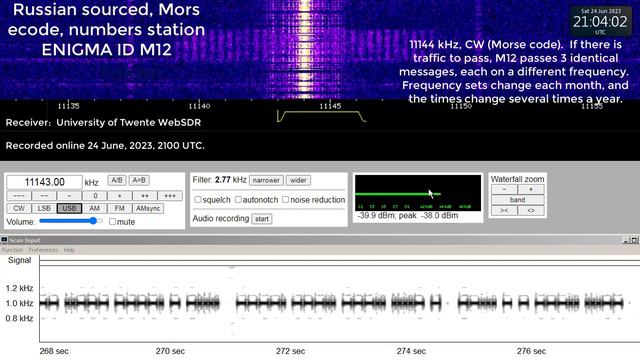Screen dimensions: 640x360
Task: Click the S-meter signal strength display
Action: tap(418, 193)
